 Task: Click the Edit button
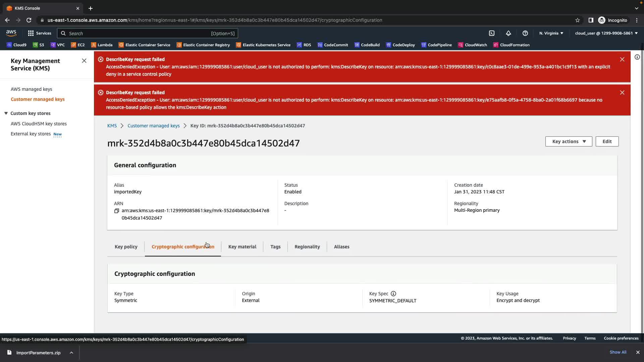[x=607, y=141]
